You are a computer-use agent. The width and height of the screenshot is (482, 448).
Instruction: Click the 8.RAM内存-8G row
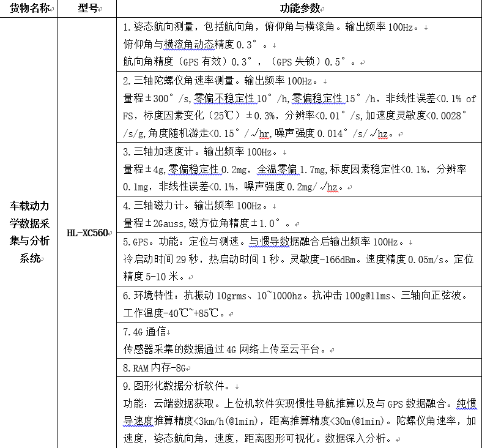[x=155, y=368]
